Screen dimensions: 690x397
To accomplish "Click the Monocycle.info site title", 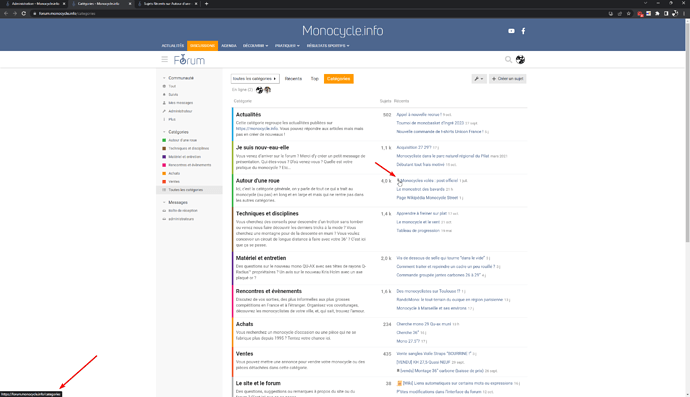I will click(x=342, y=31).
